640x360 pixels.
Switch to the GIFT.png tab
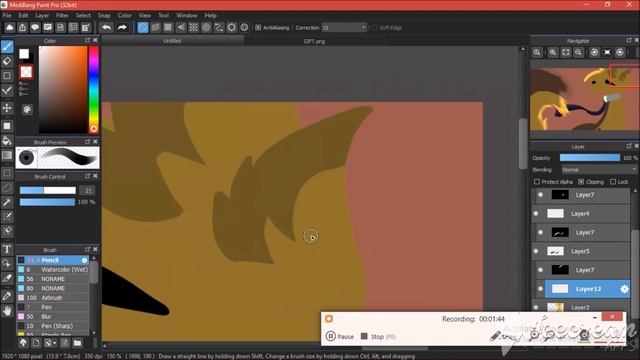314,41
